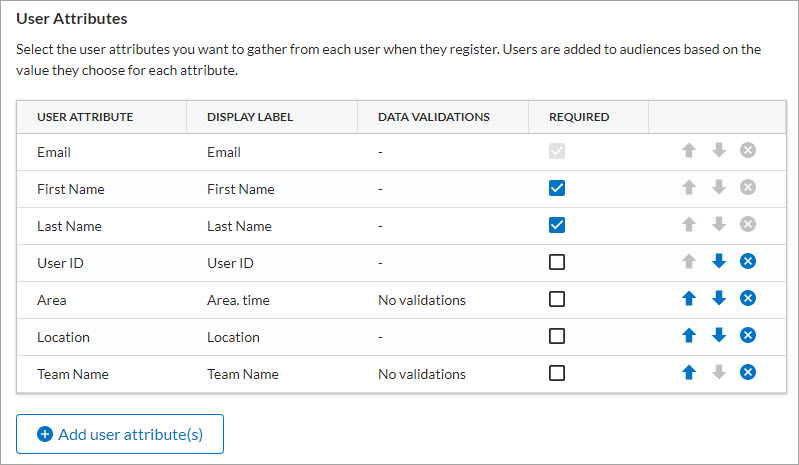The image size is (799, 465).
Task: Click Add user attribute(s) button
Action: coord(120,434)
